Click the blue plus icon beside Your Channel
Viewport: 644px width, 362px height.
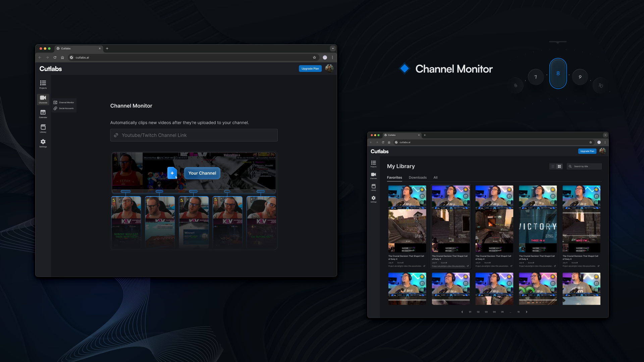(x=172, y=173)
